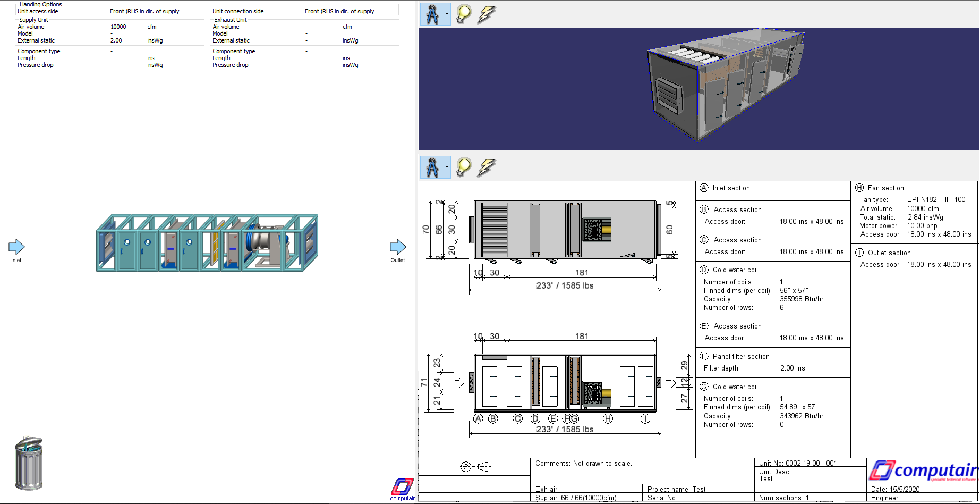Click the computair logo below the unit layout
980x504 pixels.
pos(402,486)
